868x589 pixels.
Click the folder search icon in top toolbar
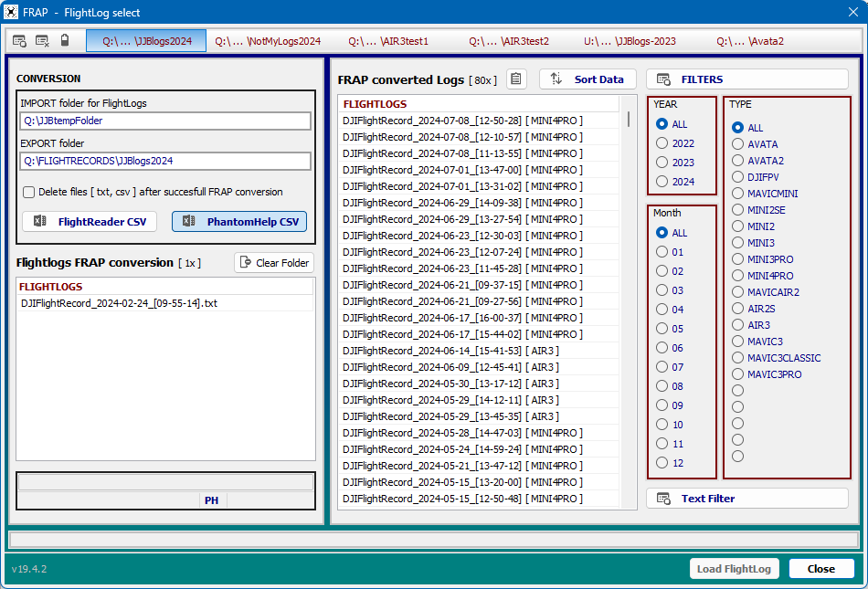pos(20,41)
